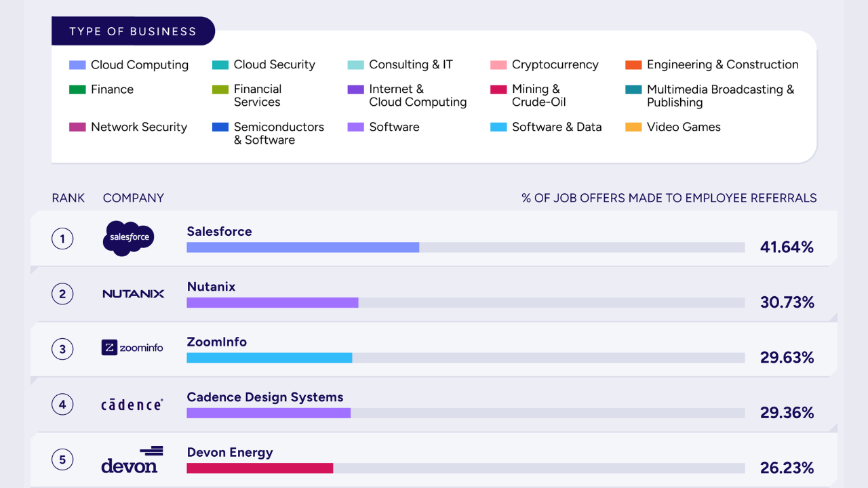This screenshot has height=488, width=868.
Task: Click the Nutanix company name
Action: pos(212,287)
